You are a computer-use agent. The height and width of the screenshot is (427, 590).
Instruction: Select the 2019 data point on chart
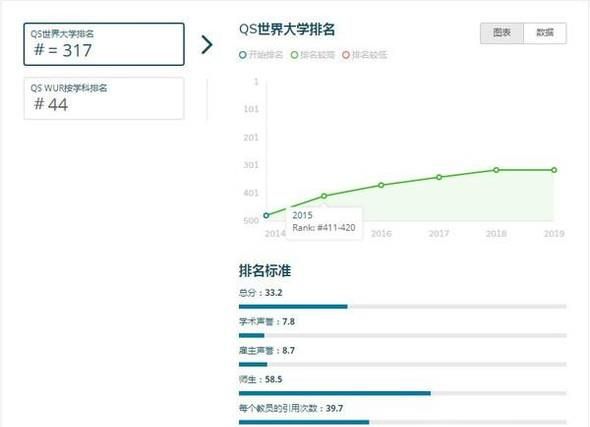pos(554,170)
